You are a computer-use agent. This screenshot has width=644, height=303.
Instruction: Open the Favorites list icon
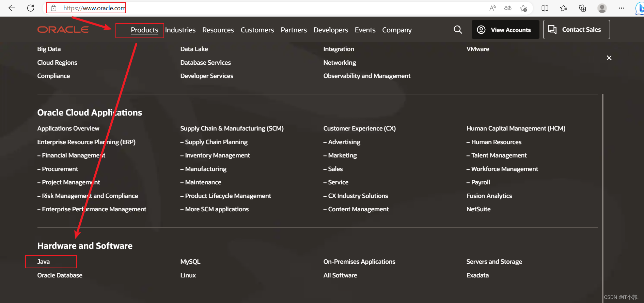564,8
